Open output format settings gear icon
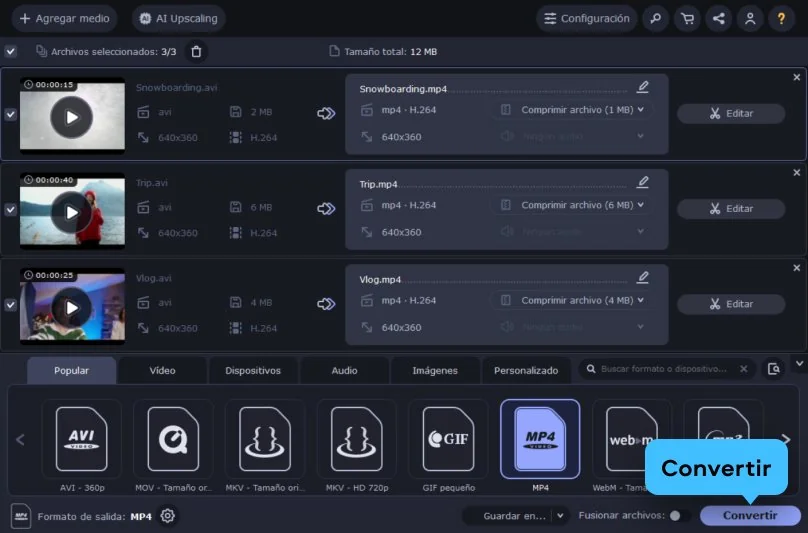The image size is (808, 533). point(168,516)
